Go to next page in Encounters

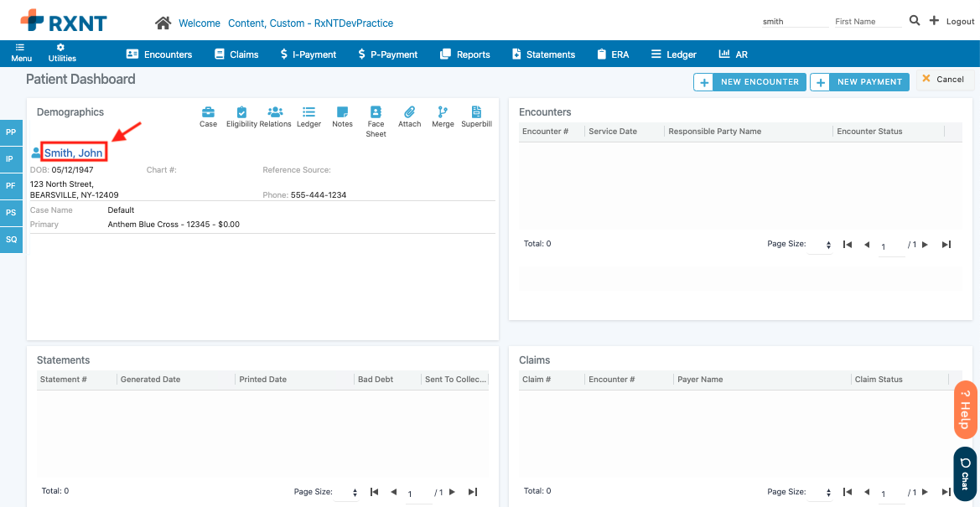coord(925,245)
